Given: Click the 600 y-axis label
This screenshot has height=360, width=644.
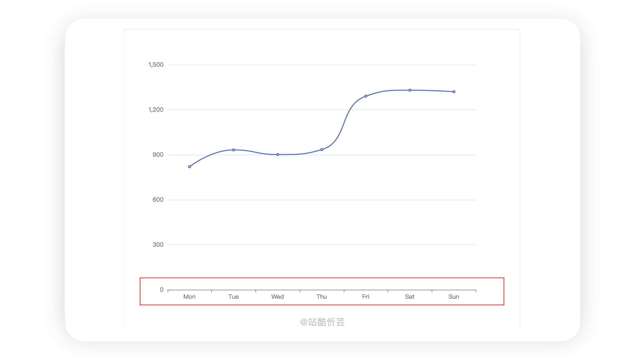Looking at the screenshot, I should 158,200.
